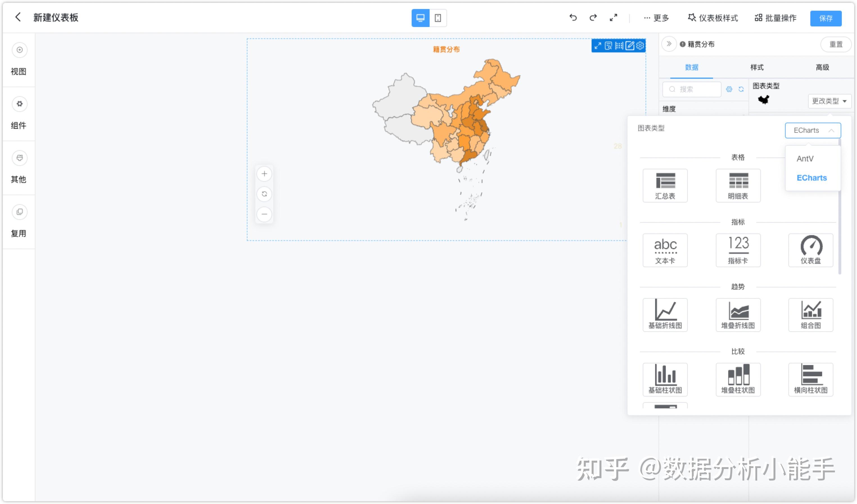Image resolution: width=857 pixels, height=504 pixels.
Task: Switch to the 样式 tab
Action: pos(757,67)
